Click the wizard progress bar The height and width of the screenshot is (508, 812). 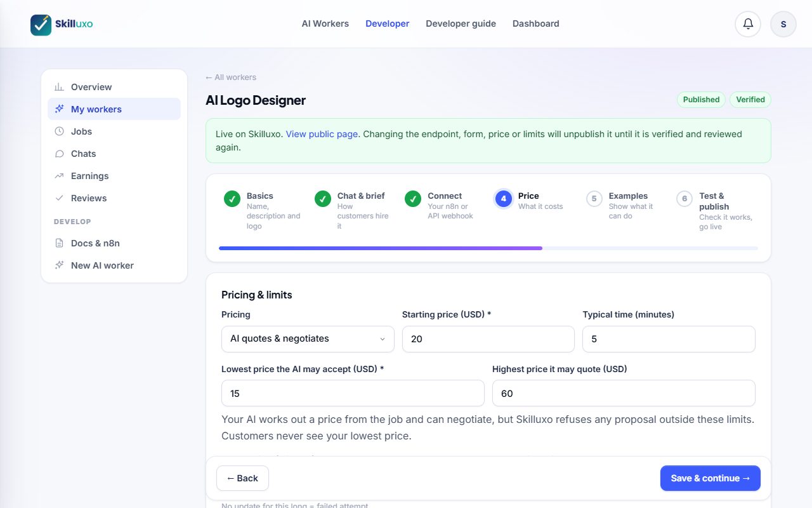(488, 248)
